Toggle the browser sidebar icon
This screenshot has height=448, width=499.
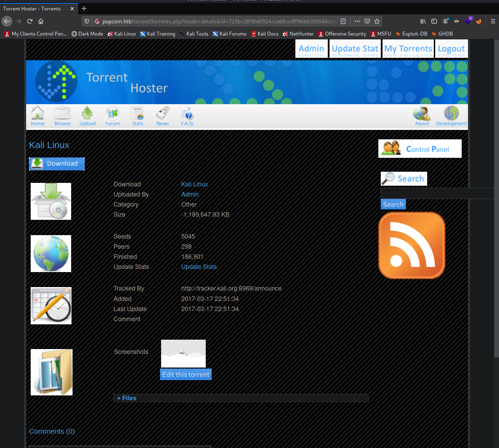point(434,21)
